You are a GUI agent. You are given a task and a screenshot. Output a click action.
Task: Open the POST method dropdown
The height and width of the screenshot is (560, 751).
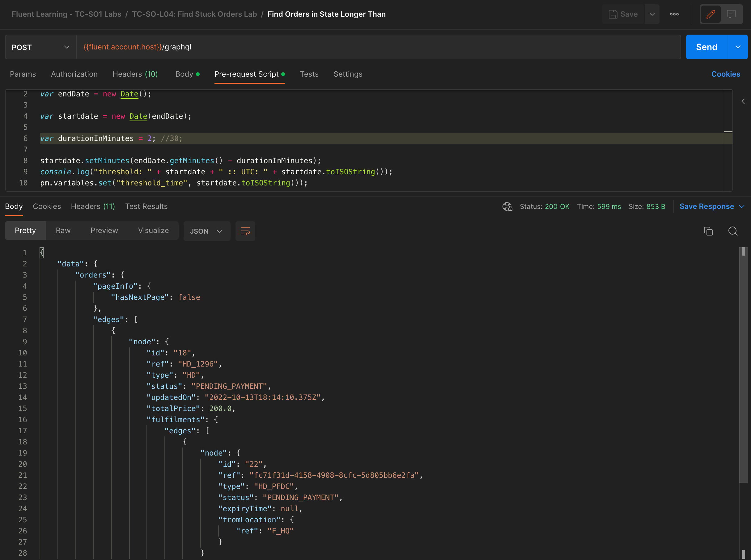40,47
